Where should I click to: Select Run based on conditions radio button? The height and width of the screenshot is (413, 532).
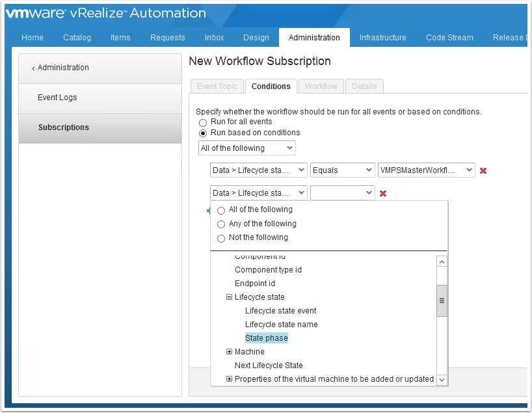click(x=203, y=133)
